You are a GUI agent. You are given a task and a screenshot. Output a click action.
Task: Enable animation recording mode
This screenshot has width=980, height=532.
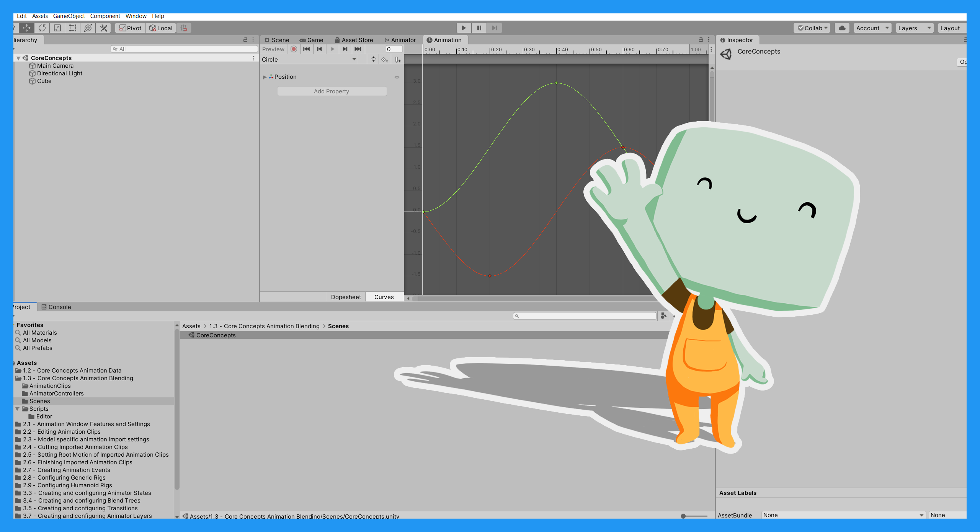click(294, 49)
